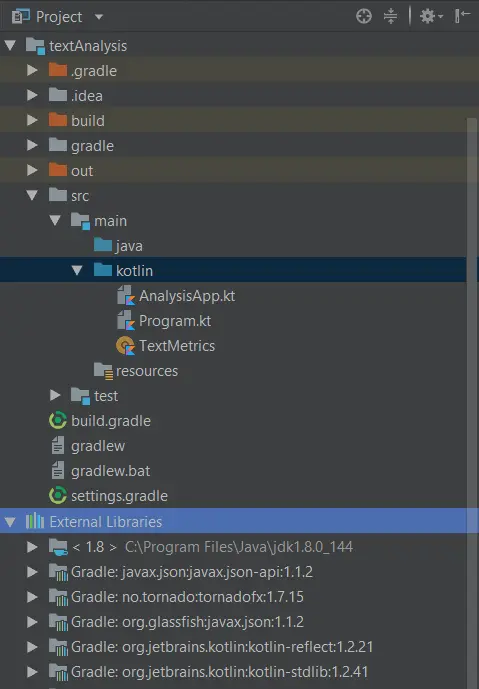Click the settings.gradle Gradle icon
Viewport: 479px width, 689px height.
point(58,496)
